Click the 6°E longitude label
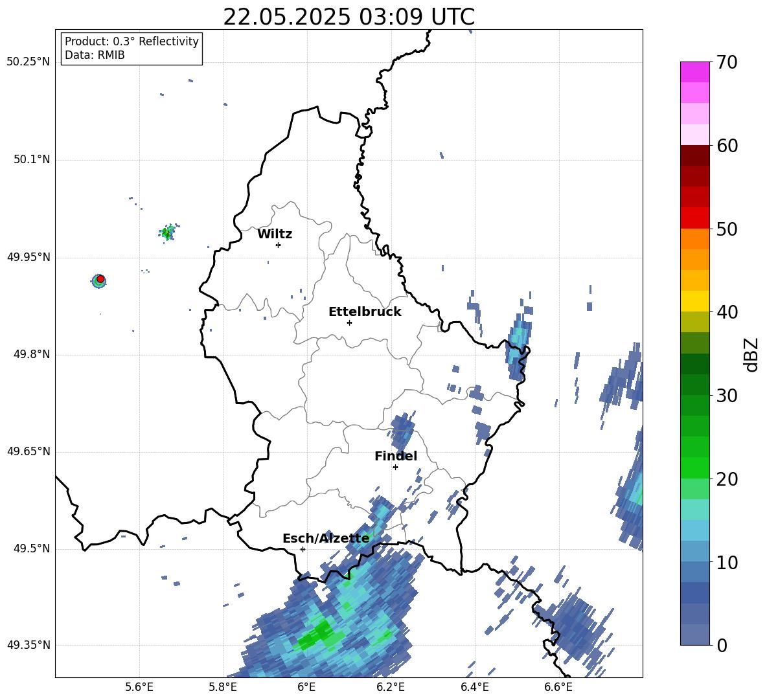This screenshot has width=767, height=700. (306, 688)
